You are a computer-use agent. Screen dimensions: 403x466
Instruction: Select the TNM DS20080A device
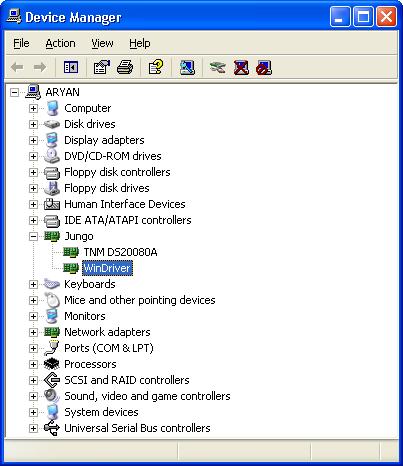pos(120,252)
